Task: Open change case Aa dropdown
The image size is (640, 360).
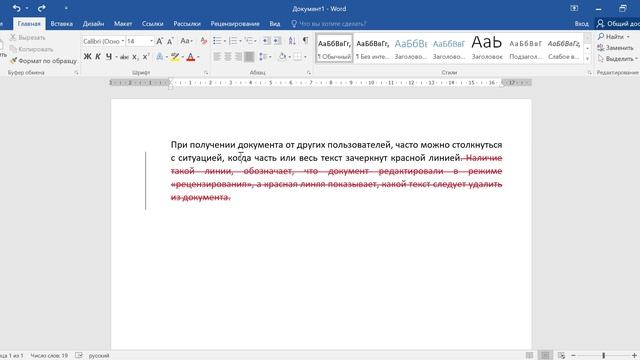Action: [x=186, y=41]
